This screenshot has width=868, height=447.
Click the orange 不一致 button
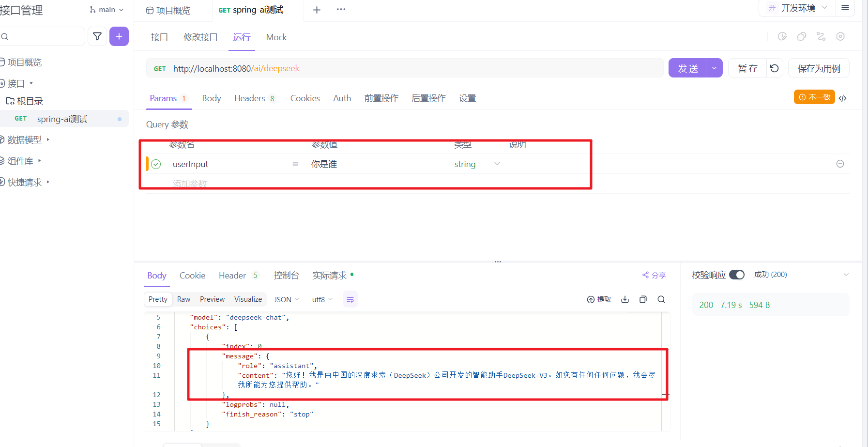point(814,97)
